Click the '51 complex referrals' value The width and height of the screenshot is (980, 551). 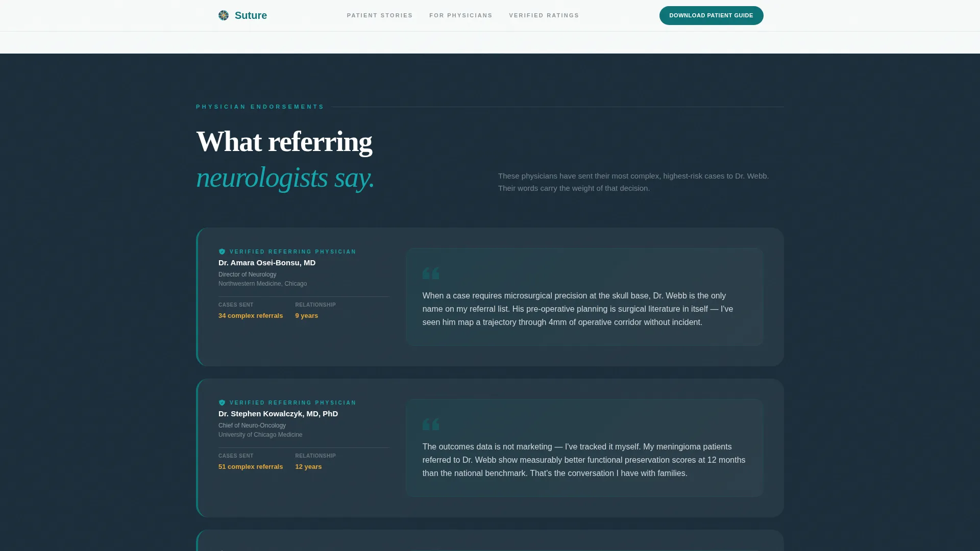[x=251, y=467]
